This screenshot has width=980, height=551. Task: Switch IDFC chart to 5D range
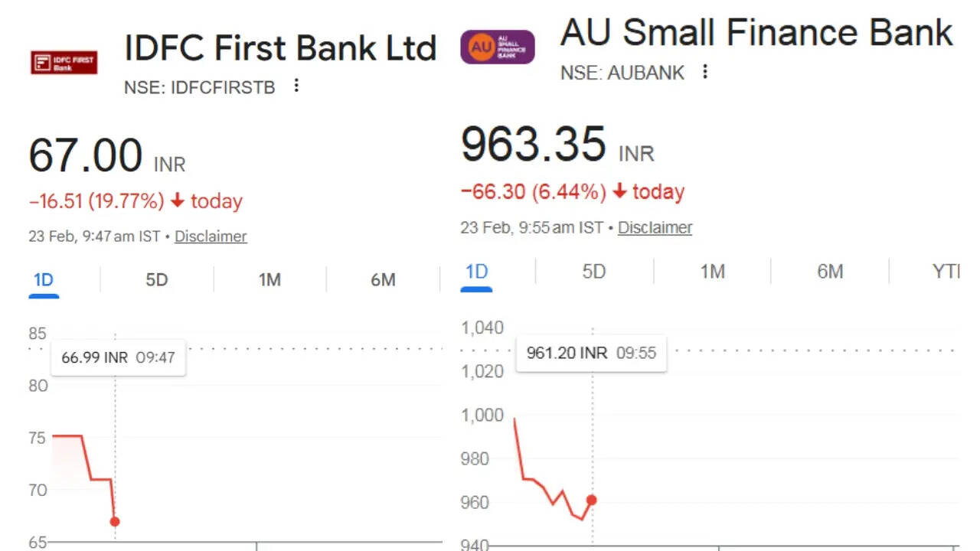(156, 280)
